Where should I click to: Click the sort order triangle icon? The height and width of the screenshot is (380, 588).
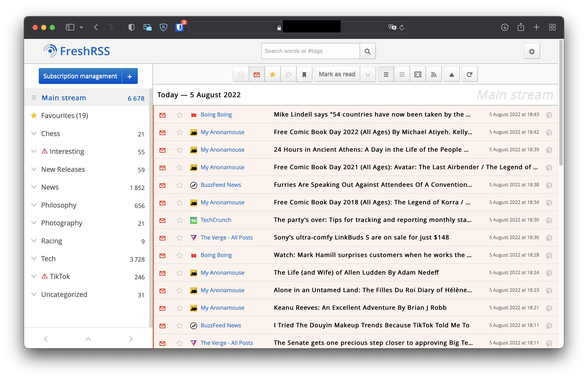pos(451,74)
